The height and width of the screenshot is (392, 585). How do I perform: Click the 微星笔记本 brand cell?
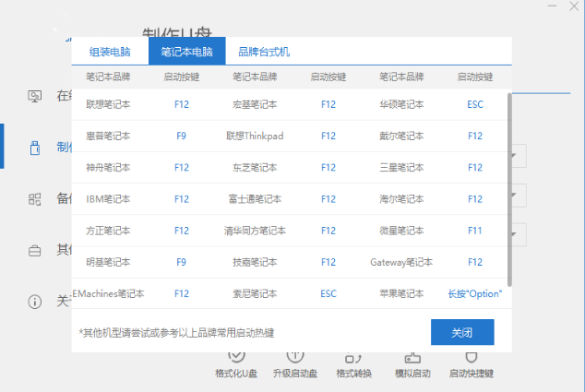point(401,231)
